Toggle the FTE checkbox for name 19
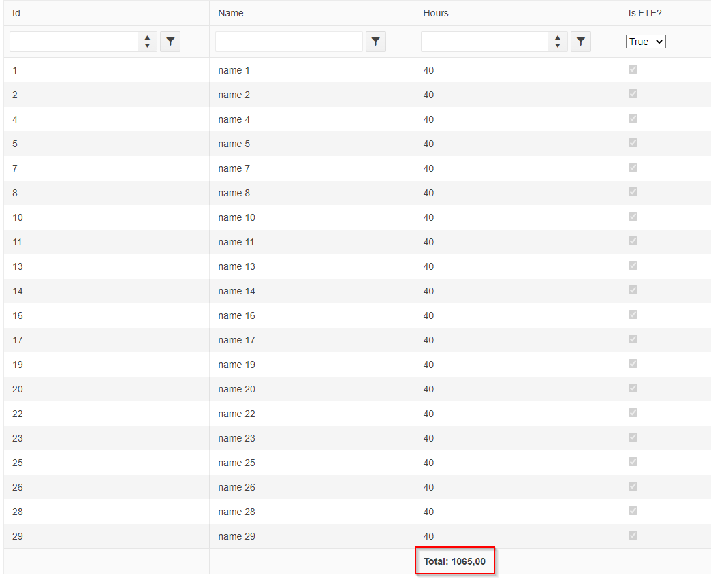The image size is (711, 588). point(633,363)
